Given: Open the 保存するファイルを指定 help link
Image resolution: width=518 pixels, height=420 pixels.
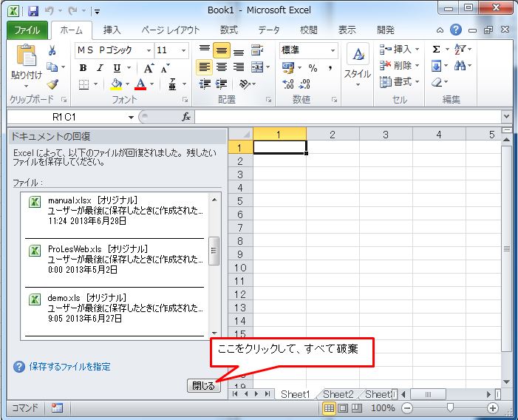Looking at the screenshot, I should [69, 367].
